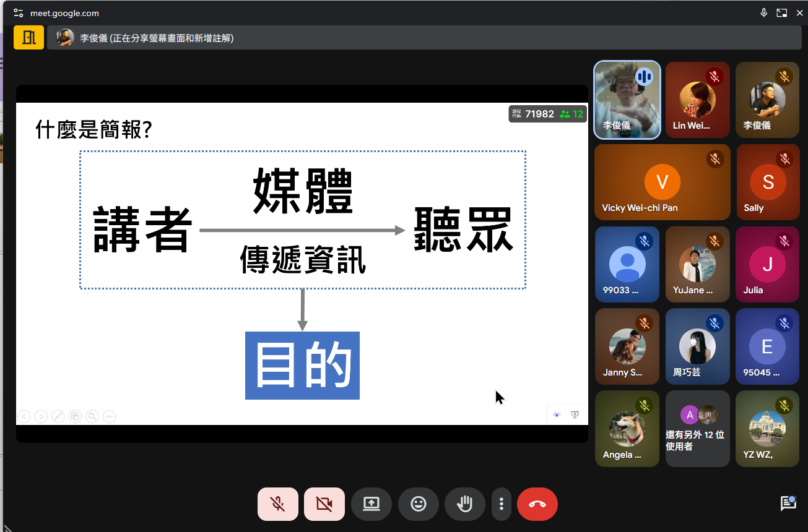Screen dimensions: 808x532
Task: Click the presenter banner 李俊儀 at top
Action: pos(156,38)
